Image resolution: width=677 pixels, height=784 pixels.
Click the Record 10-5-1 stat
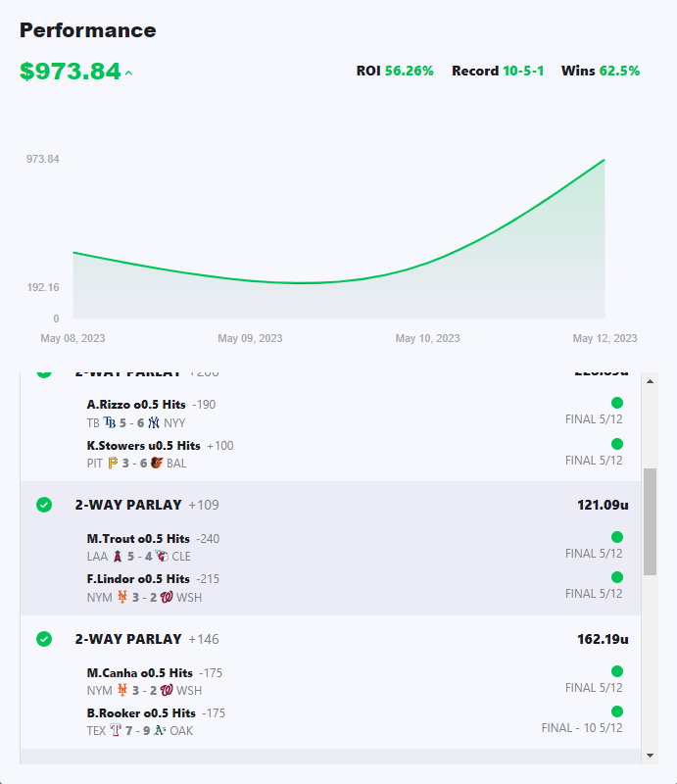[x=498, y=71]
